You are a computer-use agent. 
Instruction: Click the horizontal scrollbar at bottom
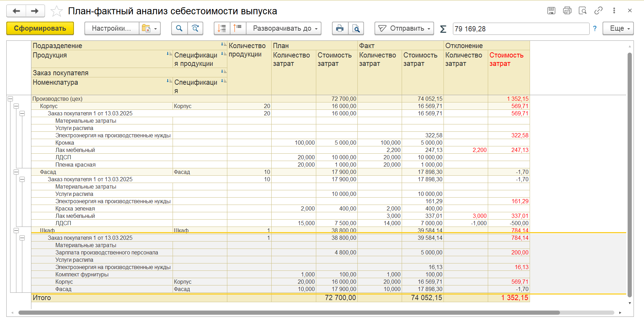289,313
